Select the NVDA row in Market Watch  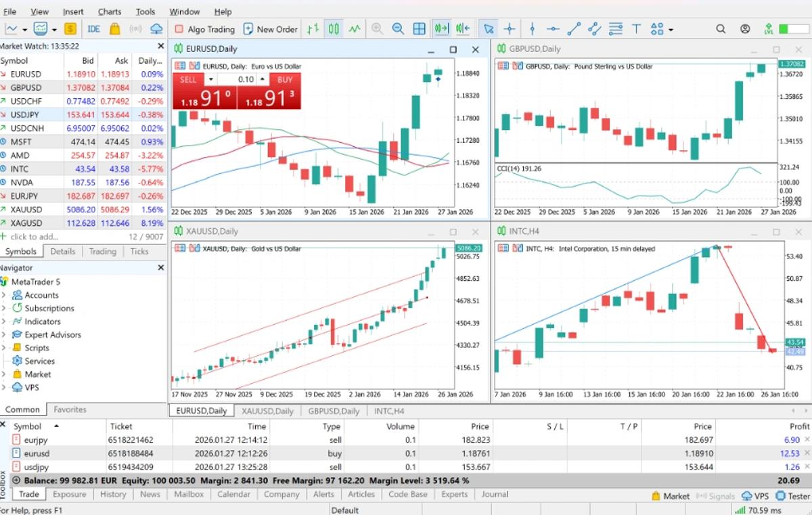[83, 182]
